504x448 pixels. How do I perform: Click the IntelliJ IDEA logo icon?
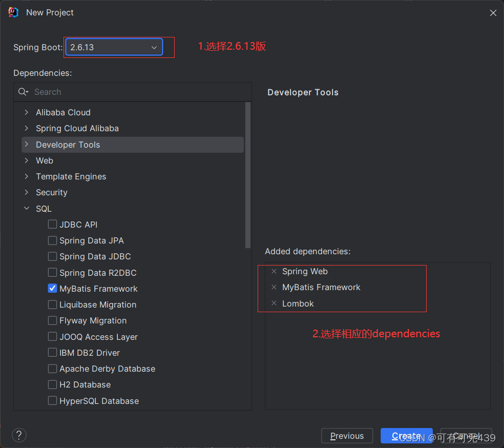coord(13,12)
